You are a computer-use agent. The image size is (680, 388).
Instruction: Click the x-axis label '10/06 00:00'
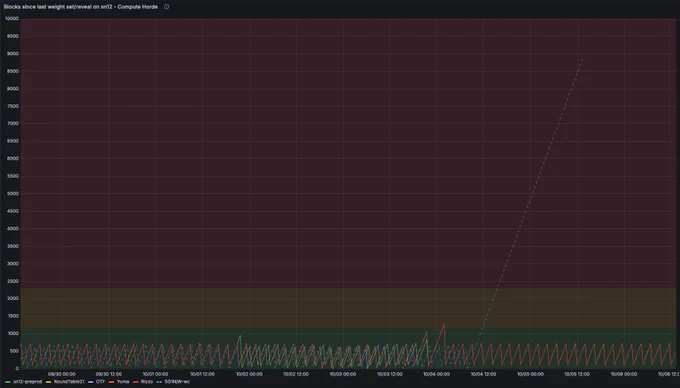(x=624, y=374)
